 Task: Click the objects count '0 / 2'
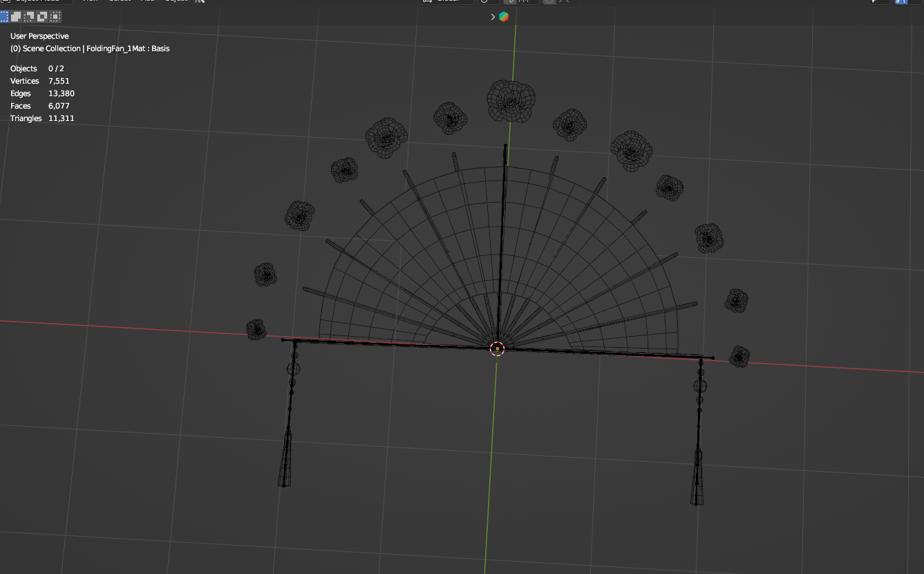pyautogui.click(x=56, y=68)
